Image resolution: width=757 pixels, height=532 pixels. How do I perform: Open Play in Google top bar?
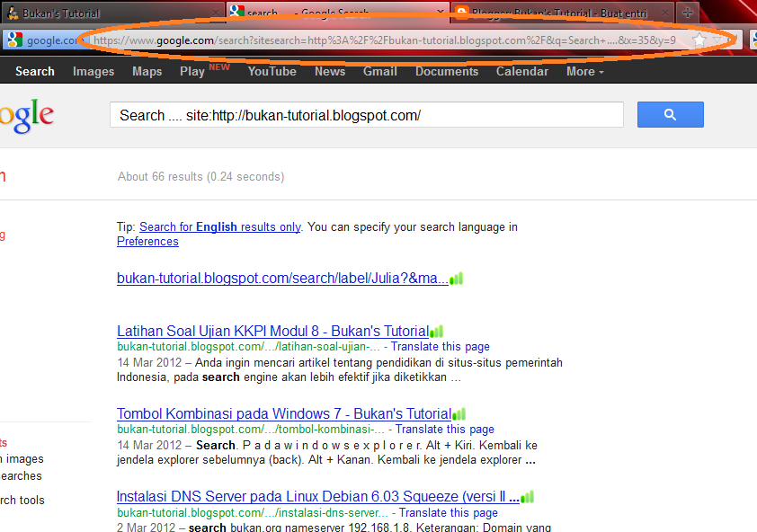pos(192,72)
